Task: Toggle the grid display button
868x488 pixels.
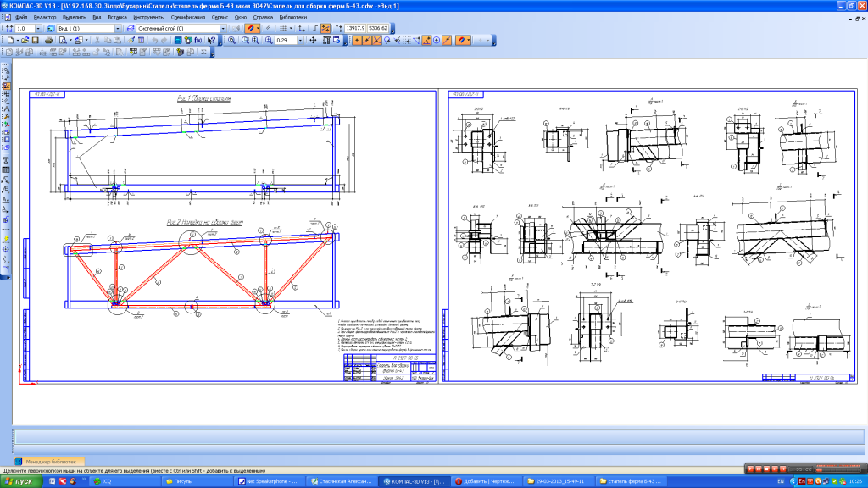Action: click(x=283, y=28)
